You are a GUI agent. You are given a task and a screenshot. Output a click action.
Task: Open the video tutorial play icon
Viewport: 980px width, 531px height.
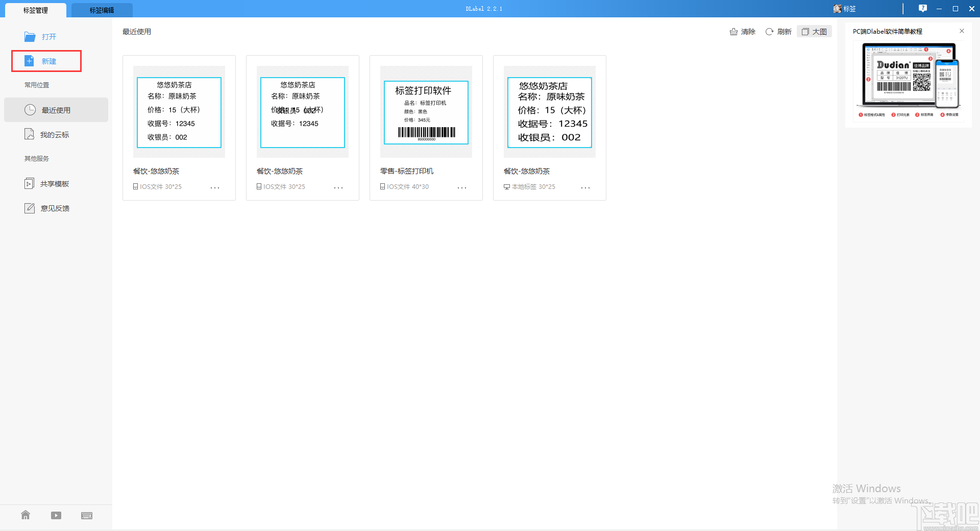point(56,515)
